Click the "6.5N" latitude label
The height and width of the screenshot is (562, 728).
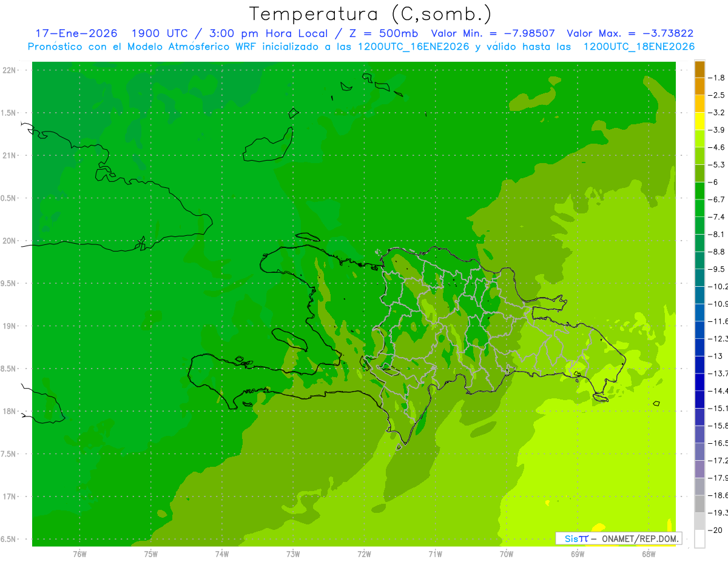9,539
